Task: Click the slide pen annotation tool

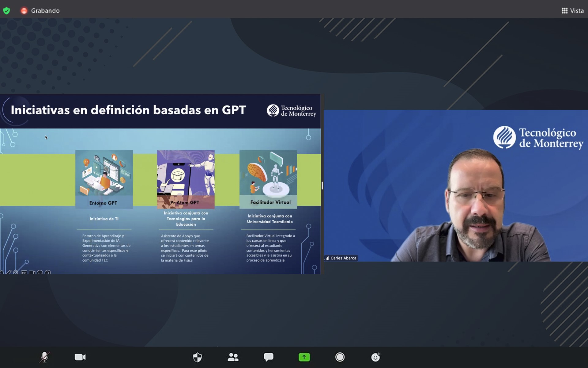Action: [9, 272]
